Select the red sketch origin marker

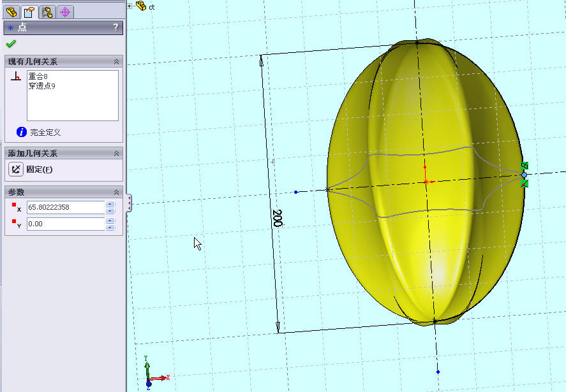pyautogui.click(x=426, y=182)
